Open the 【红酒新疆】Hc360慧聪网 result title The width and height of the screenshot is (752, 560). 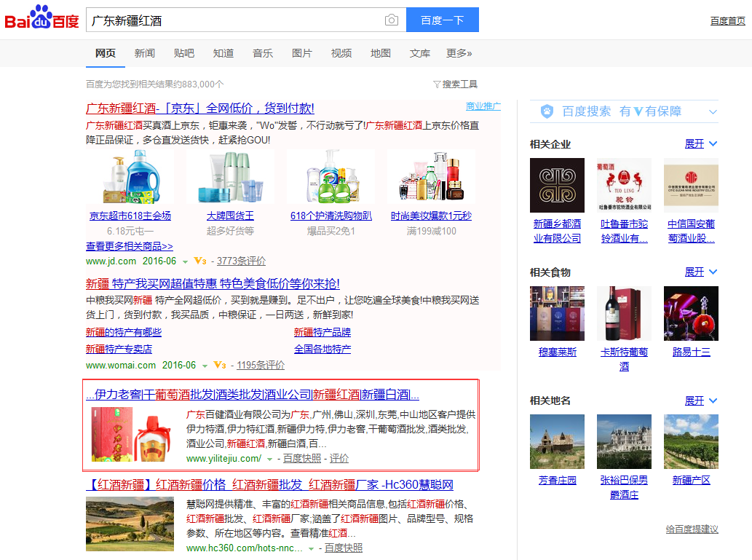point(269,485)
